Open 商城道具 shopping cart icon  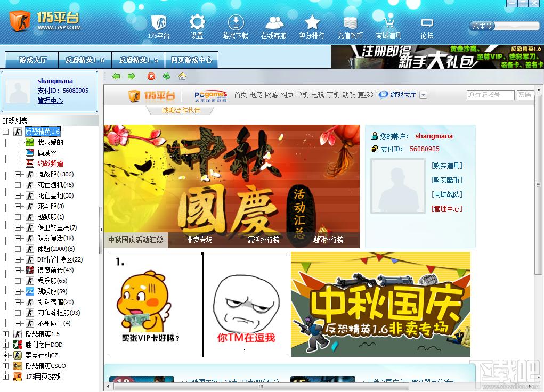pyautogui.click(x=388, y=22)
